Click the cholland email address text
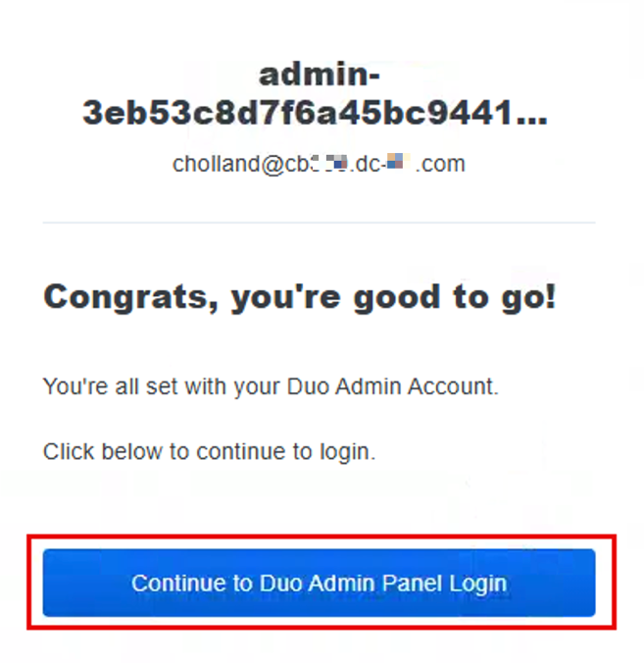Screen dimensions: 644x663 point(319,164)
